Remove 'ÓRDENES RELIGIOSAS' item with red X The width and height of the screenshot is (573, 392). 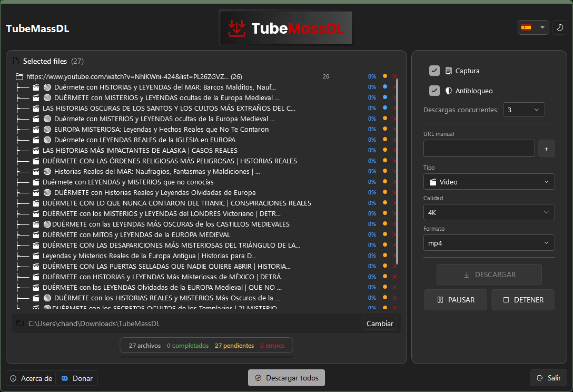pyautogui.click(x=394, y=161)
